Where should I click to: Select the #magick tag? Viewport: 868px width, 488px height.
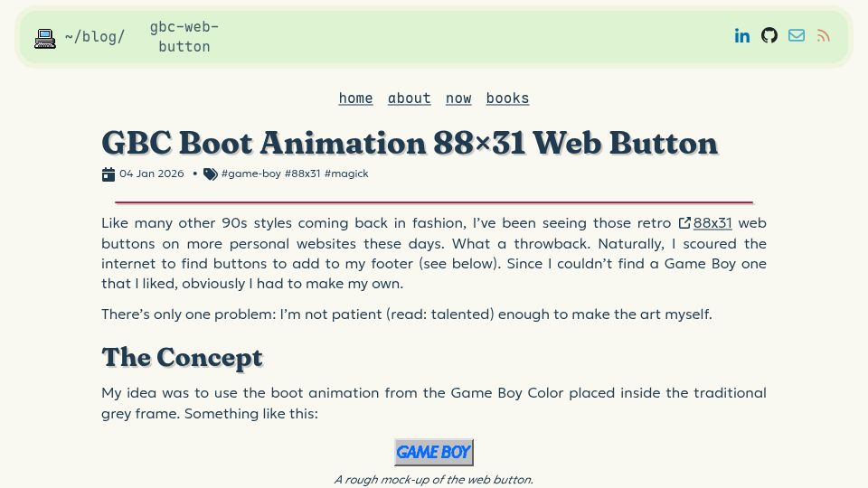(x=346, y=174)
